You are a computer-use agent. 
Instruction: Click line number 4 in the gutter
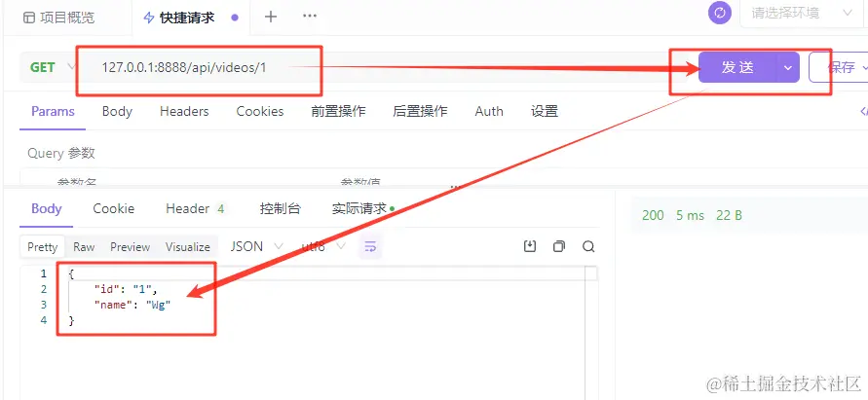(x=43, y=320)
